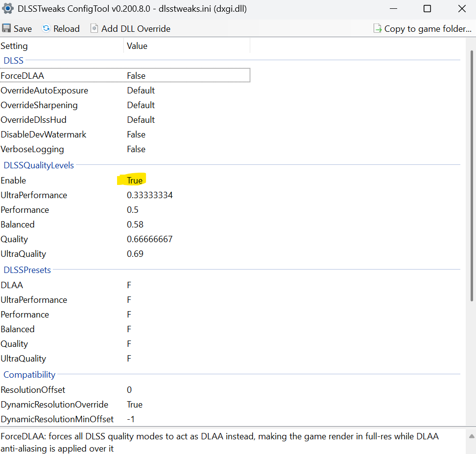This screenshot has width=476, height=454.
Task: Click the Add DLL Override button label
Action: coord(136,29)
